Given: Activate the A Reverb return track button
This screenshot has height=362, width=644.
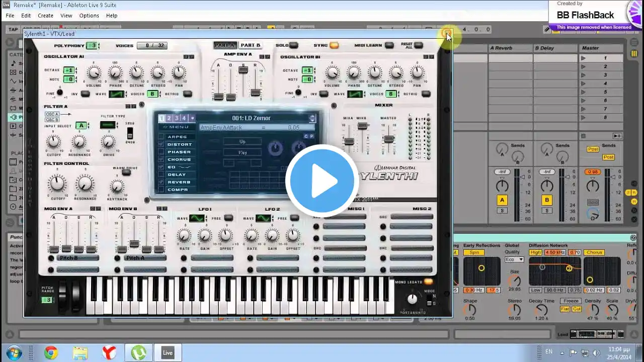Looking at the screenshot, I should (x=502, y=200).
